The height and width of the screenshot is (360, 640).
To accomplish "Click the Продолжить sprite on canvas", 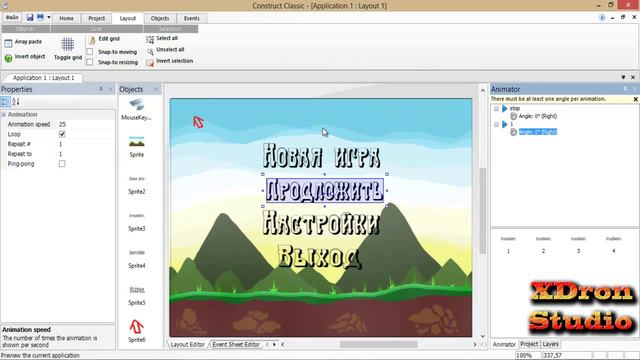I will click(324, 190).
